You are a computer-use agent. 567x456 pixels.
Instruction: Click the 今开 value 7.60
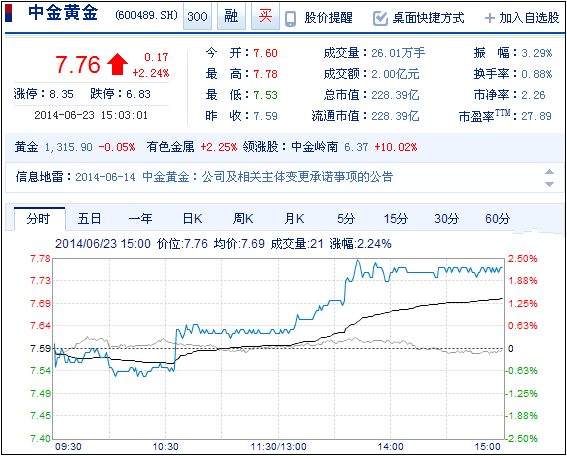pyautogui.click(x=265, y=53)
